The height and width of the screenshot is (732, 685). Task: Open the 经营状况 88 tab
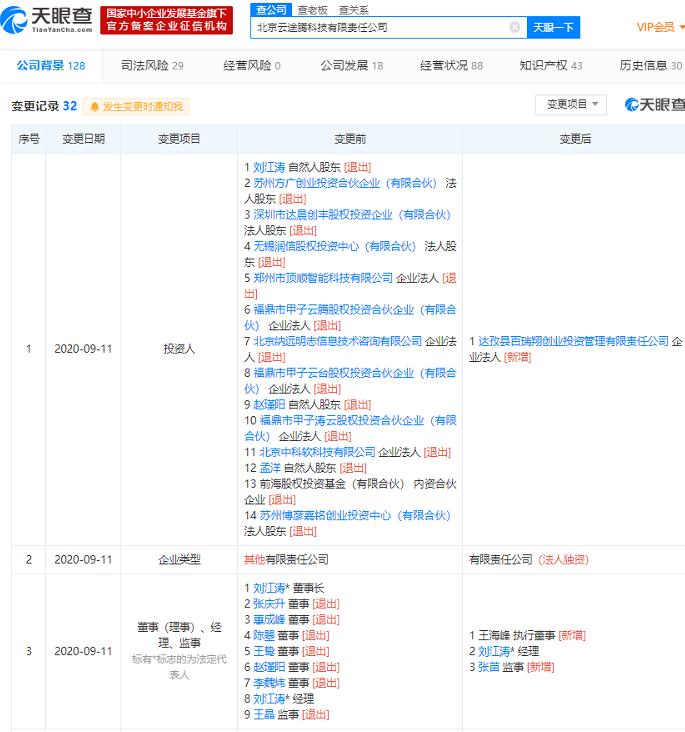452,65
